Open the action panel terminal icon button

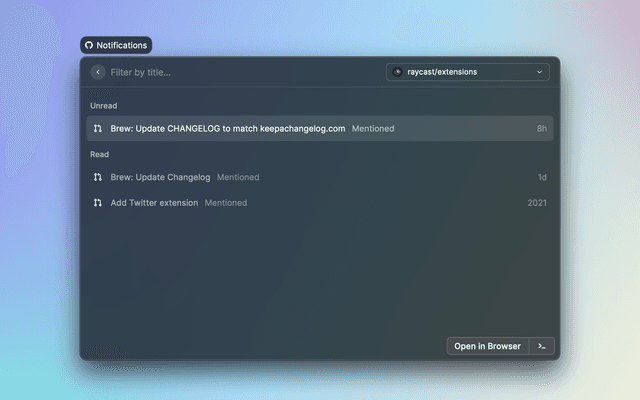(x=541, y=346)
